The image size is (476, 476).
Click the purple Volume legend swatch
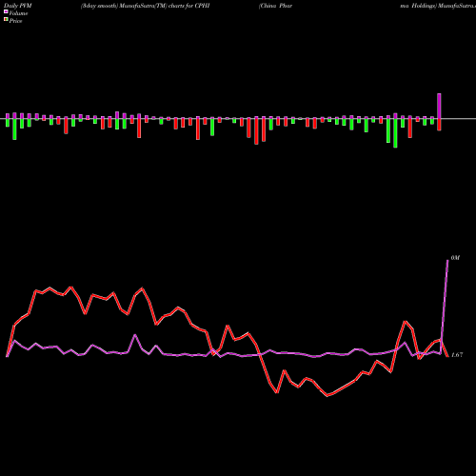pos(6,11)
